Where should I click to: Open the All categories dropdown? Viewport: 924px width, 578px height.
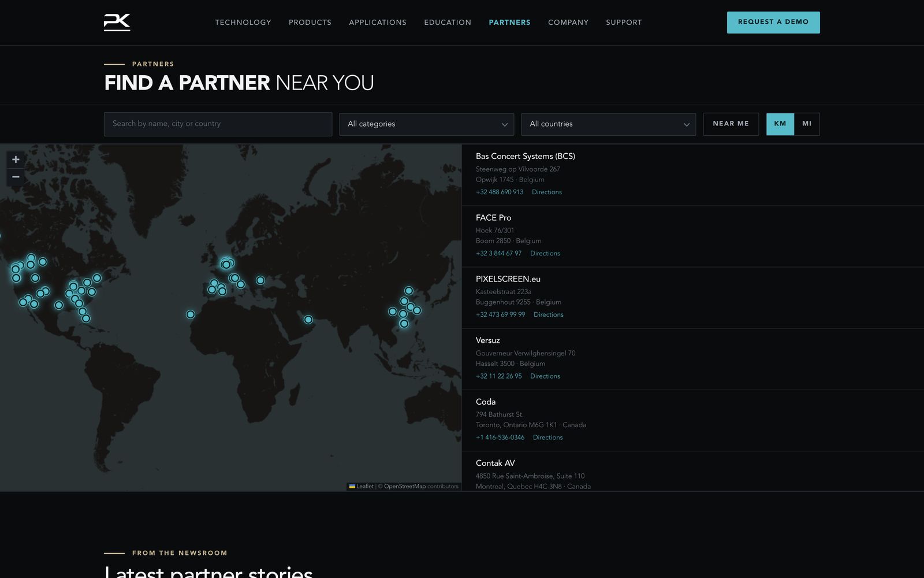coord(426,124)
